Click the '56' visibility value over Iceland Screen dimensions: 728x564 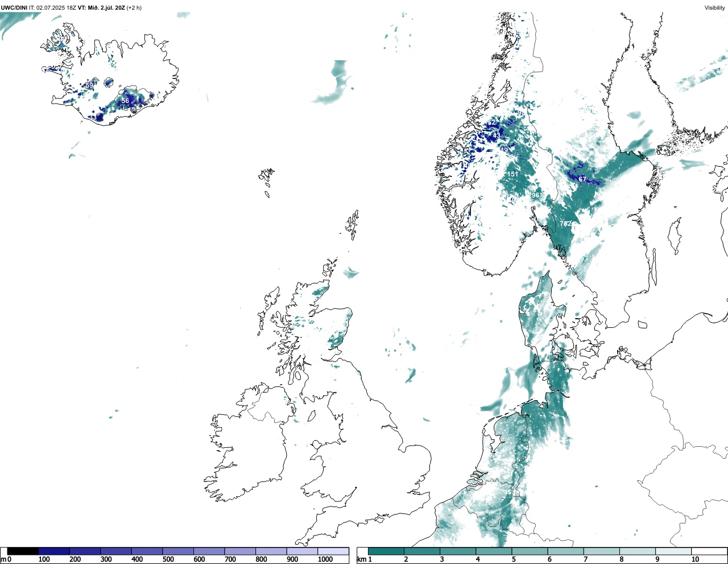click(125, 101)
